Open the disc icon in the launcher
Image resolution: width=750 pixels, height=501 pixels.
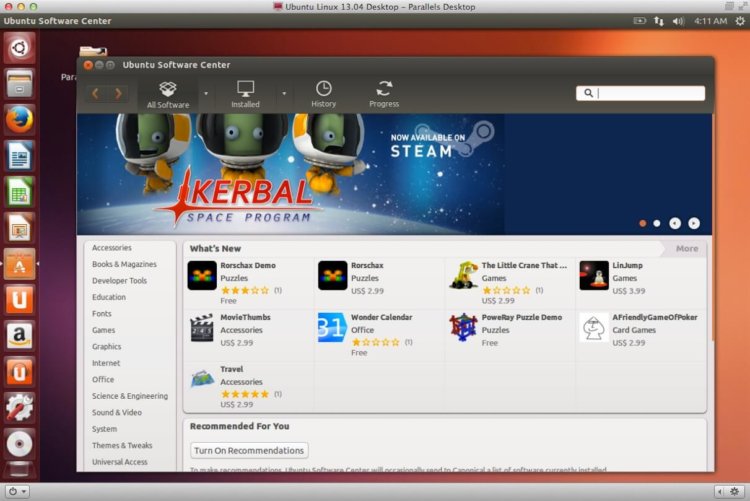tap(19, 444)
